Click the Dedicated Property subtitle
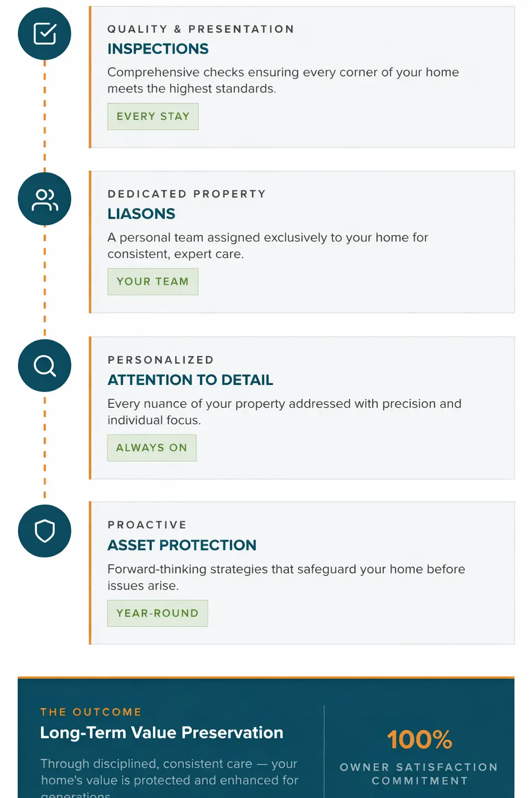 tap(187, 194)
